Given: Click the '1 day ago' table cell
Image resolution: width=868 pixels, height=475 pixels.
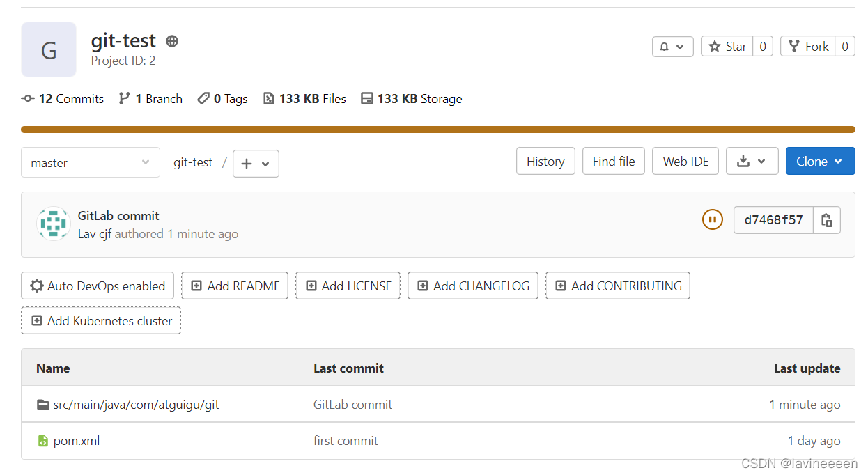Looking at the screenshot, I should click(x=814, y=441).
